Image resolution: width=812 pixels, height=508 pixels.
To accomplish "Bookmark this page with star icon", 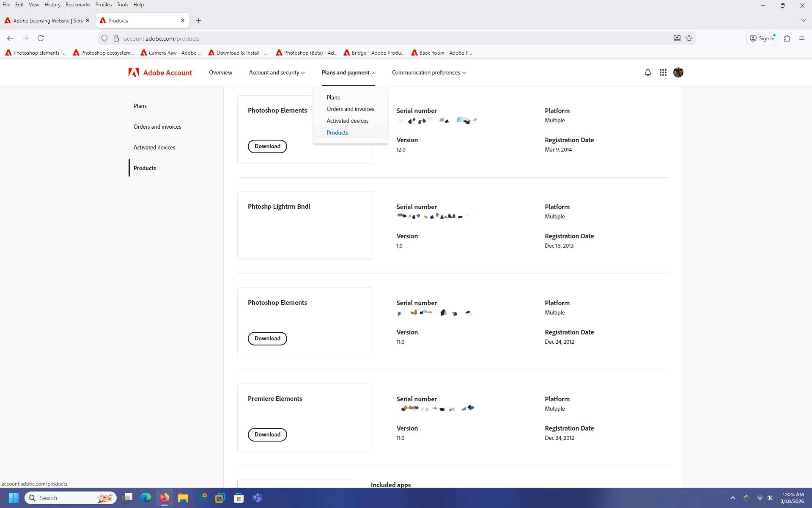I will [689, 38].
